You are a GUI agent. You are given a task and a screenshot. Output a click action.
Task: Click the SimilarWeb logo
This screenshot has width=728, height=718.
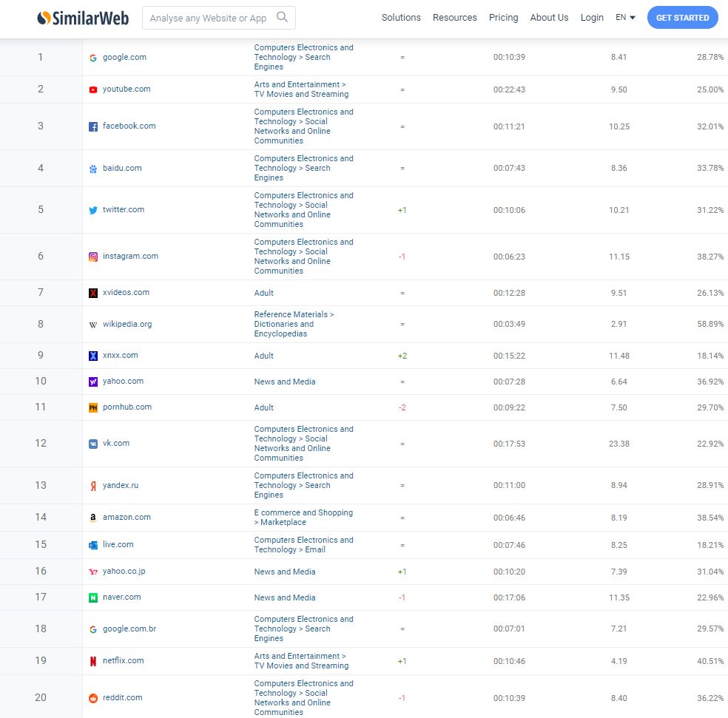coord(83,18)
